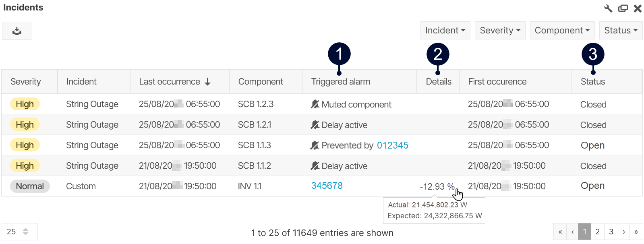Click the Normal severity badge
Screen dimensions: 644x244
click(30, 186)
